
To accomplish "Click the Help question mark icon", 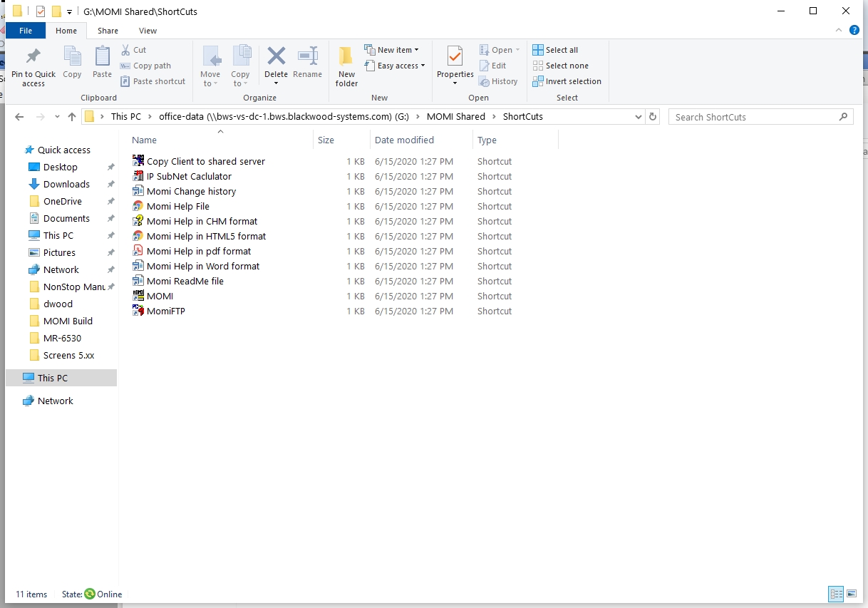I will coord(854,30).
